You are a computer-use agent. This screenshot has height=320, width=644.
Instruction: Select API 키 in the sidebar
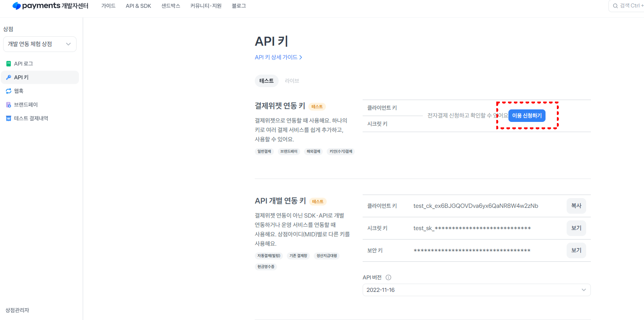(40, 77)
